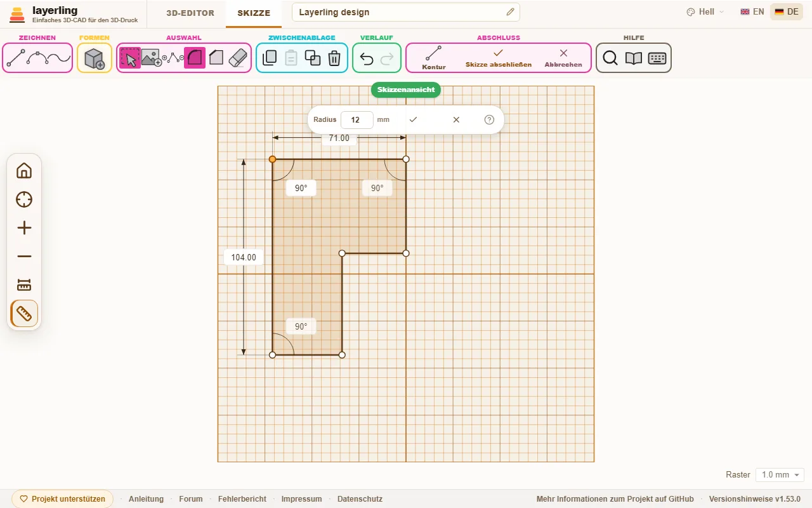Select the top-right corner point of shape

coord(406,159)
